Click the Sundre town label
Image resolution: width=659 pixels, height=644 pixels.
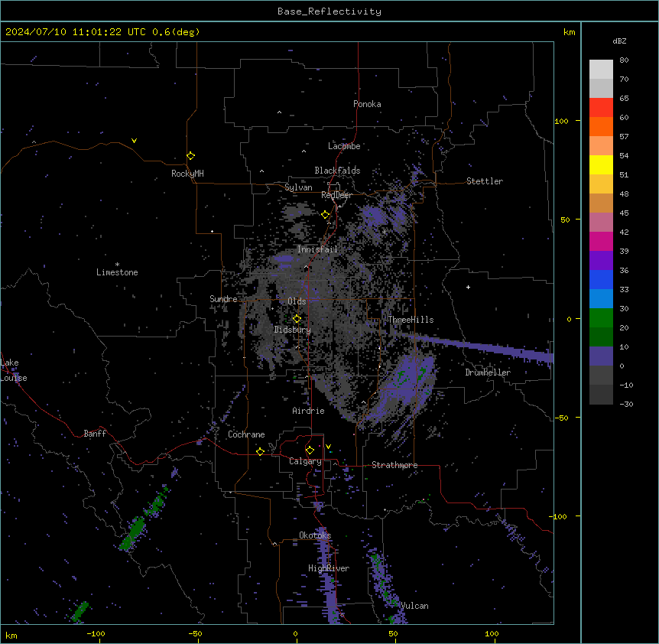click(223, 299)
